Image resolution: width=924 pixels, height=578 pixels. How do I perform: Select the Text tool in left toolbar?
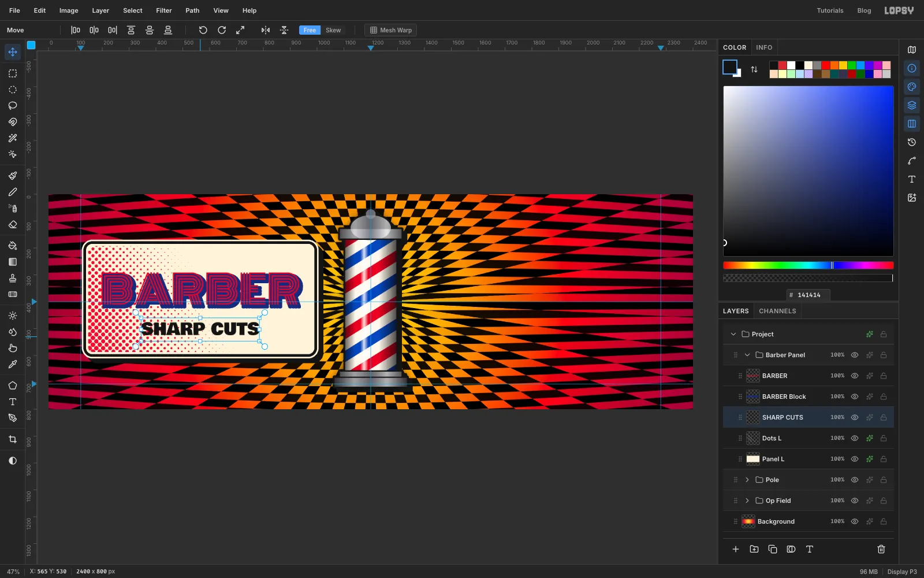click(13, 402)
